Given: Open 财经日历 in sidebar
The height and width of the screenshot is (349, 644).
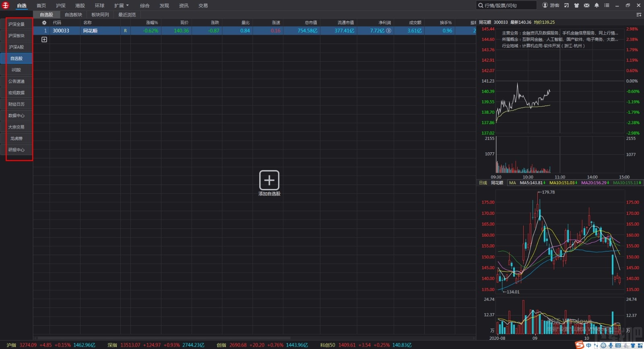Looking at the screenshot, I should [17, 104].
